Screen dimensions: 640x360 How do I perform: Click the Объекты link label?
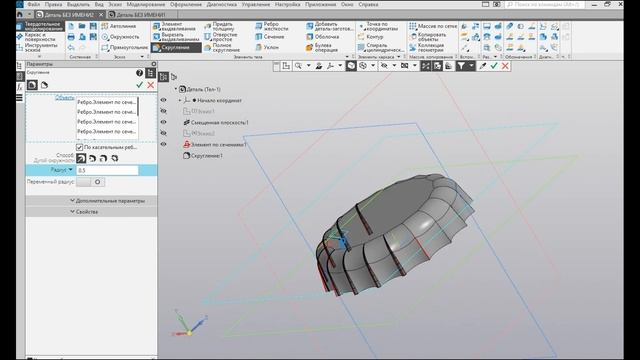tap(64, 98)
